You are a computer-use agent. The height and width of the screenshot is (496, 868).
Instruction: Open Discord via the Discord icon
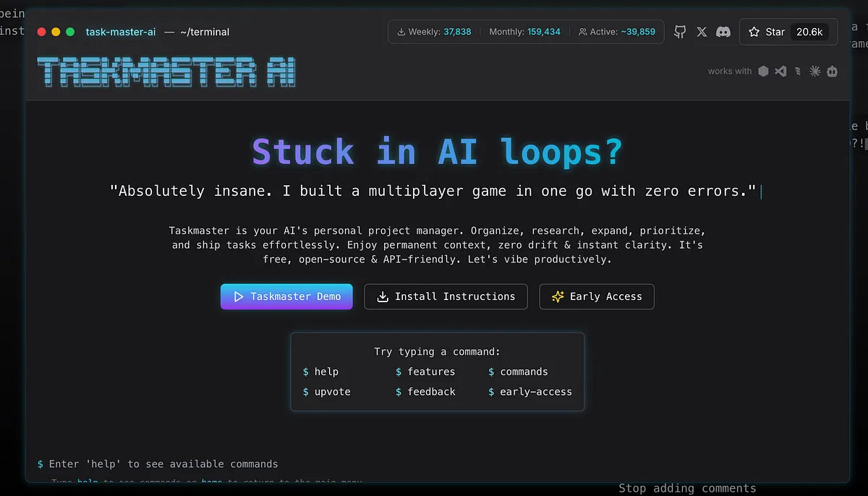point(723,32)
